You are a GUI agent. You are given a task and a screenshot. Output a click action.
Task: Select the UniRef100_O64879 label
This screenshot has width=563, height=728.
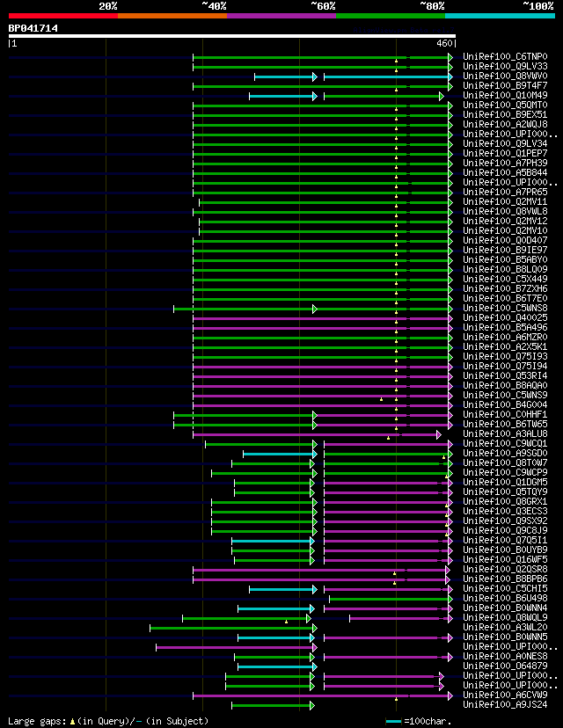(505, 666)
